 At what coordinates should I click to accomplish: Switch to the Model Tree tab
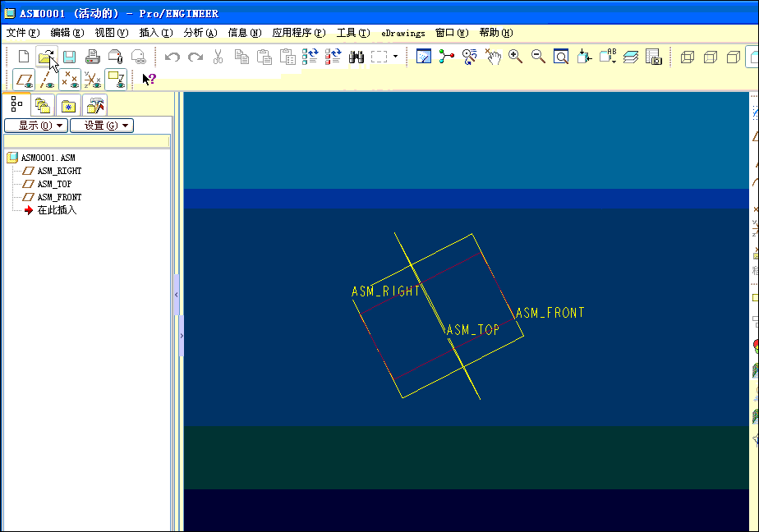tap(16, 104)
